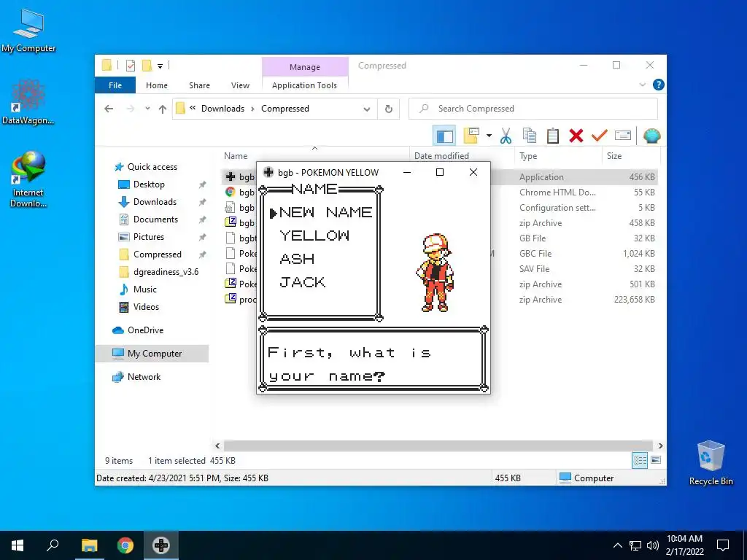Image resolution: width=747 pixels, height=560 pixels.
Task: Select OneDrive in navigation pane
Action: [x=145, y=330]
